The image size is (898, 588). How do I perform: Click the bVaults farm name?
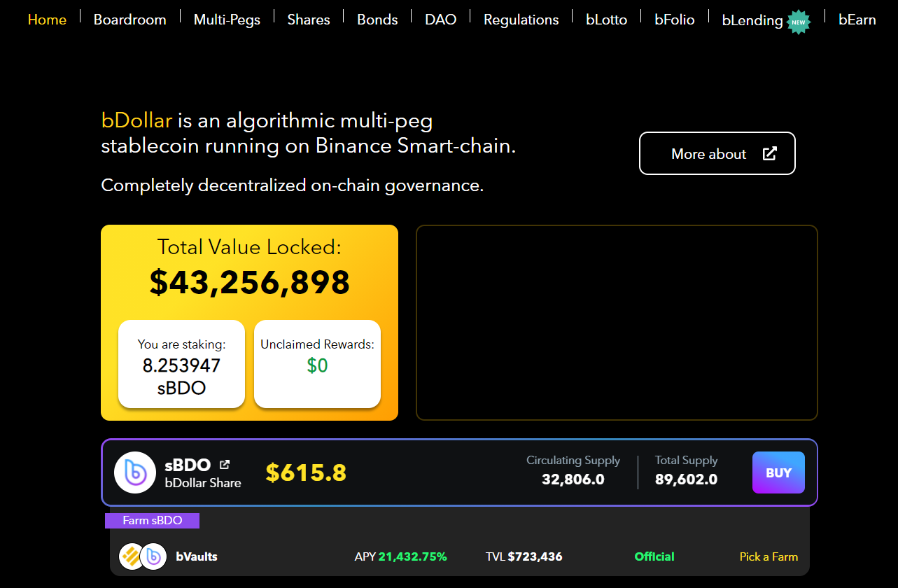click(197, 557)
